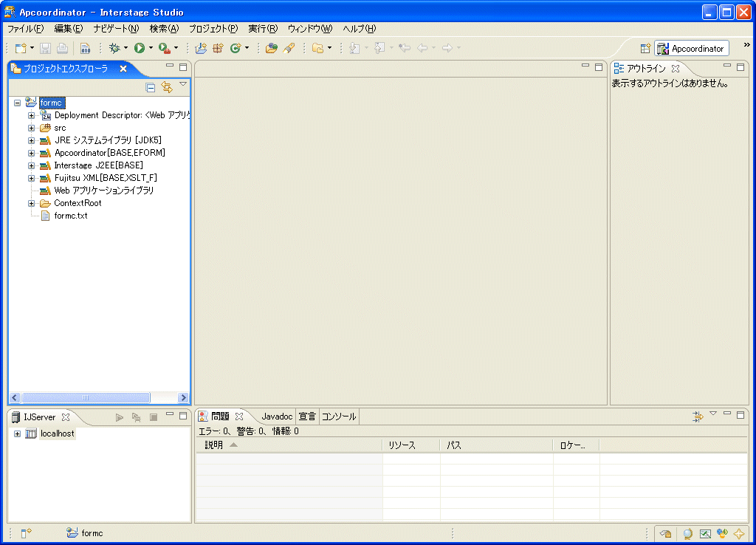Click the green Run play icon

click(140, 48)
